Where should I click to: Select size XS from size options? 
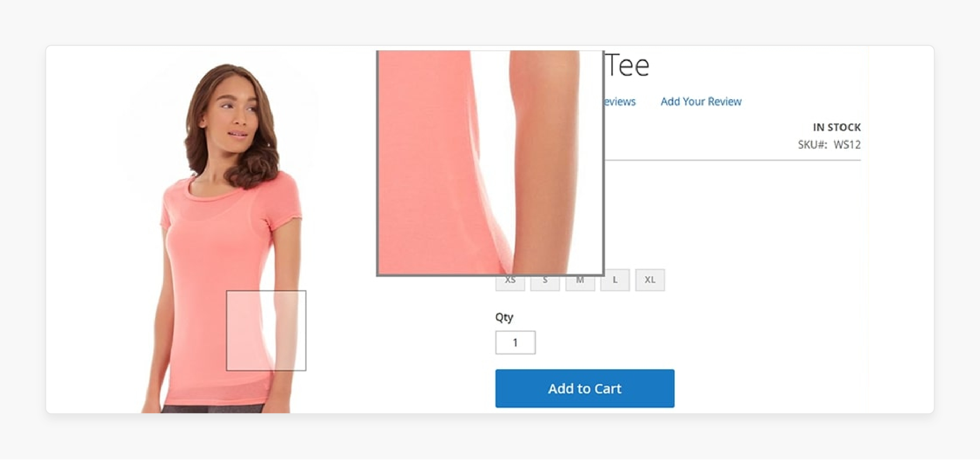point(509,280)
